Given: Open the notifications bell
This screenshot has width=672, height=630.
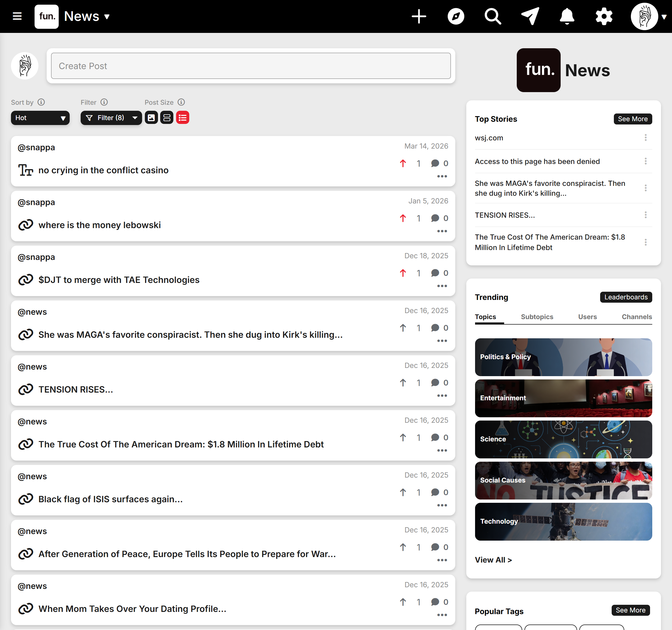Looking at the screenshot, I should (x=567, y=16).
